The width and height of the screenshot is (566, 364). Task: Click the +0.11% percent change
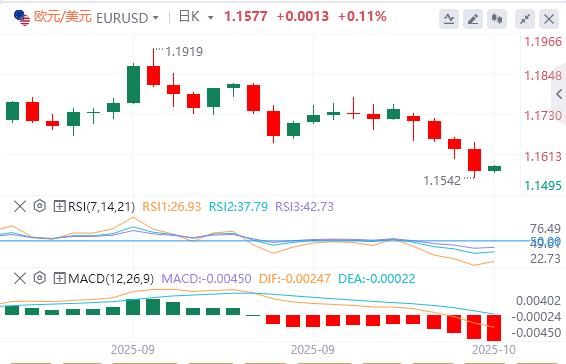coord(362,16)
